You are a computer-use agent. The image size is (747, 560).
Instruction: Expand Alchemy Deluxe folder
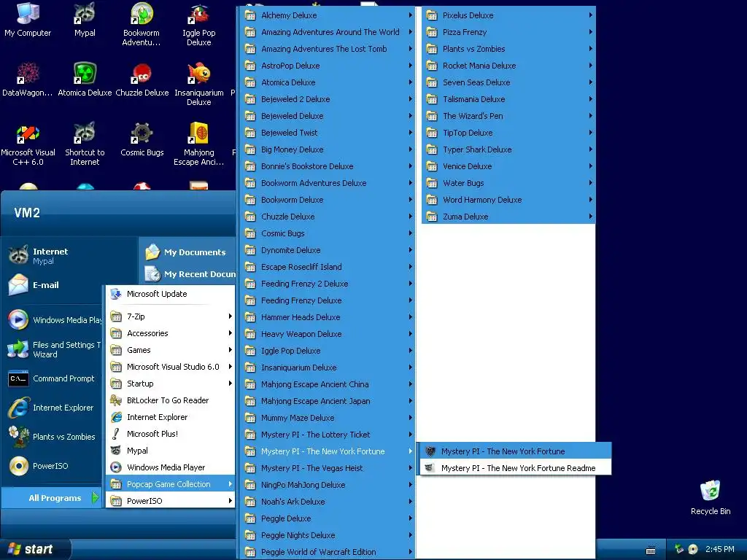(328, 15)
